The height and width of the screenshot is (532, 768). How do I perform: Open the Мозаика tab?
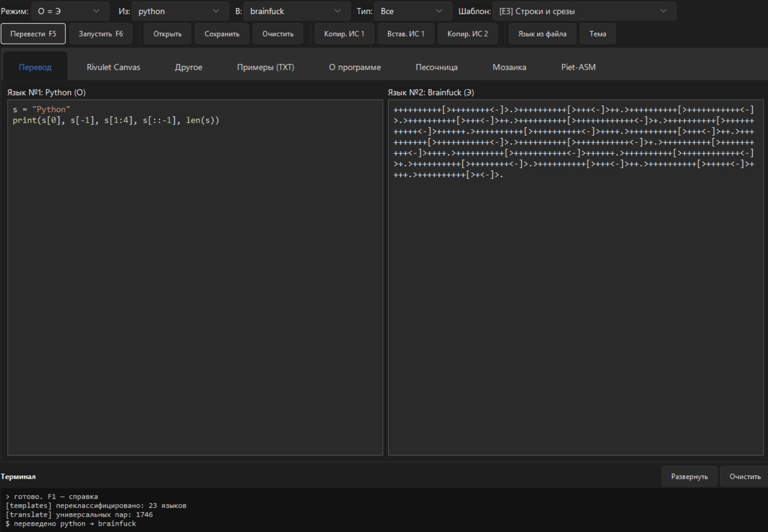(509, 67)
